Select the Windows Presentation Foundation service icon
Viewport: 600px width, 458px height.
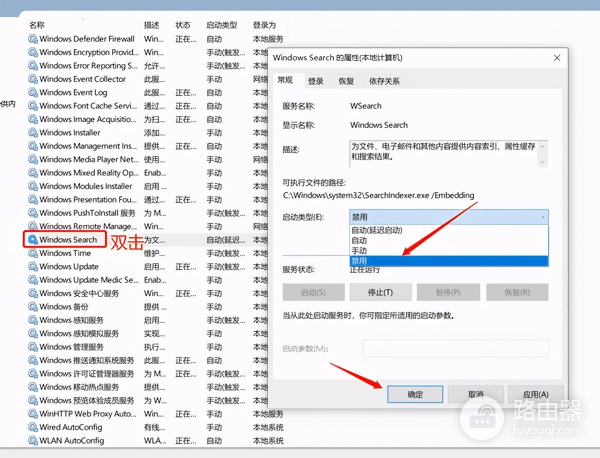[x=33, y=199]
